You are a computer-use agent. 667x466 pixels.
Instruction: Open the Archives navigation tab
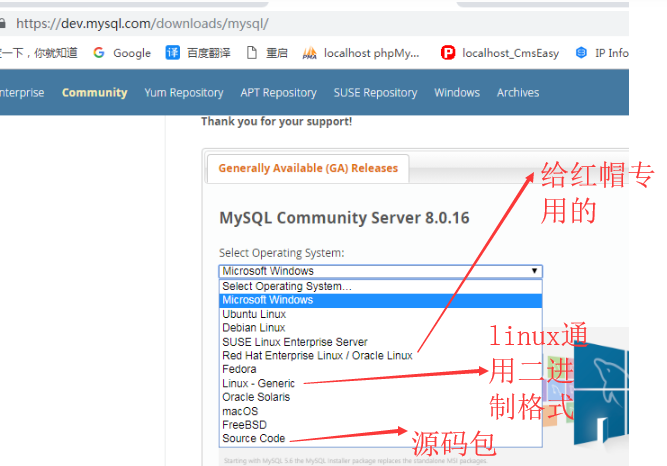[x=518, y=92]
